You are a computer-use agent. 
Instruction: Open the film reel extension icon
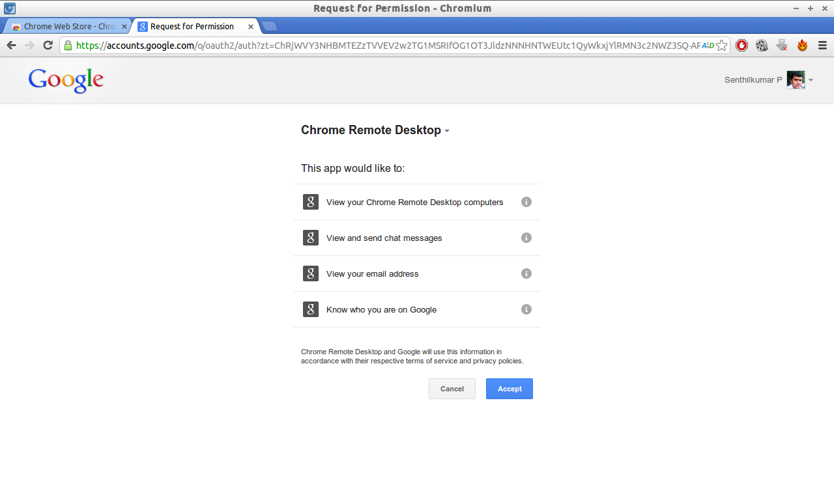[762, 46]
